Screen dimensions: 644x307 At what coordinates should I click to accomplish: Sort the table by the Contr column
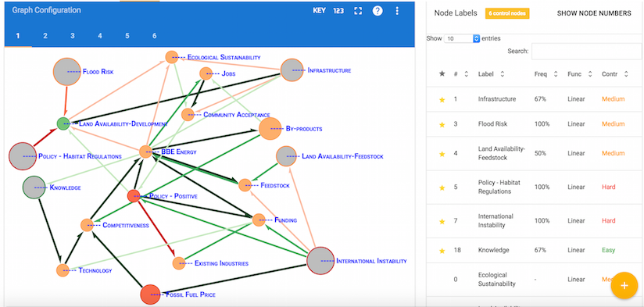(615, 74)
